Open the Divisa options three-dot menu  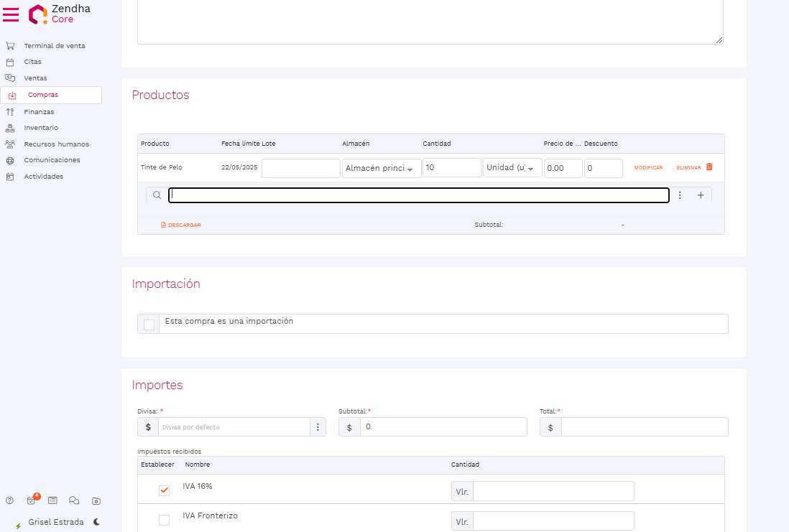click(318, 427)
